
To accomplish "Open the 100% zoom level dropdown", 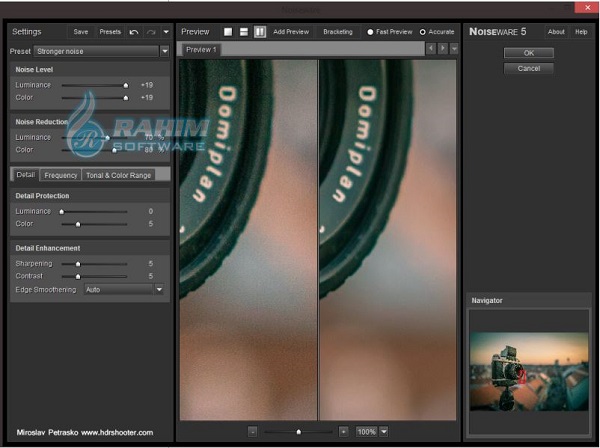I will (x=384, y=432).
